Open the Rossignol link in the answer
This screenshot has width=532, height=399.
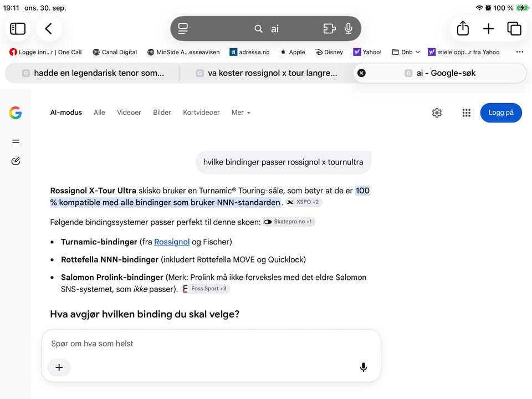coord(172,242)
